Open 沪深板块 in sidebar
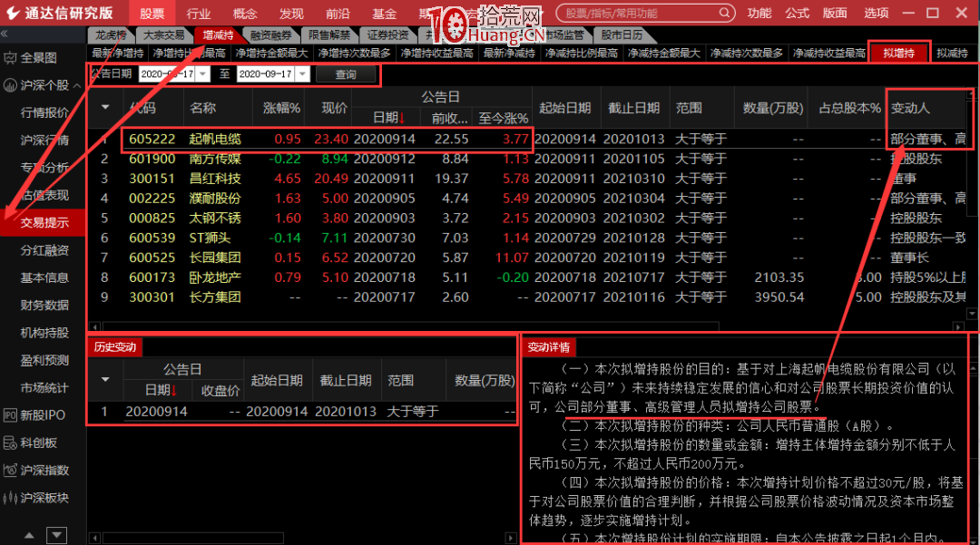980x545 pixels. click(x=36, y=498)
